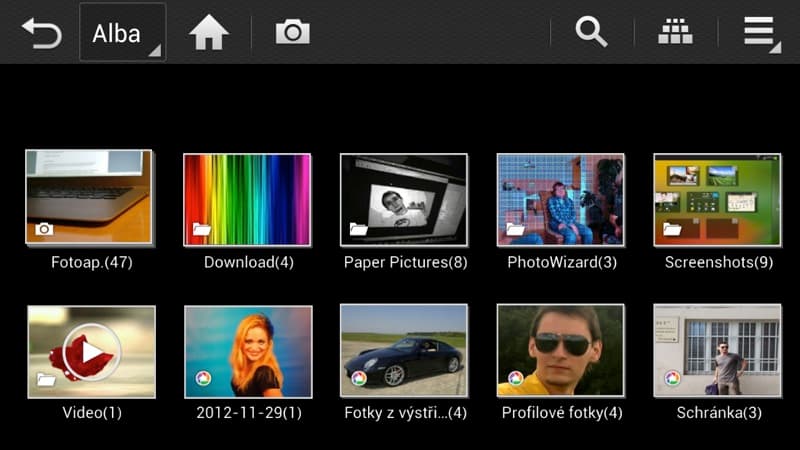The height and width of the screenshot is (450, 800).
Task: Select the label Schránka(3)
Action: (x=719, y=412)
